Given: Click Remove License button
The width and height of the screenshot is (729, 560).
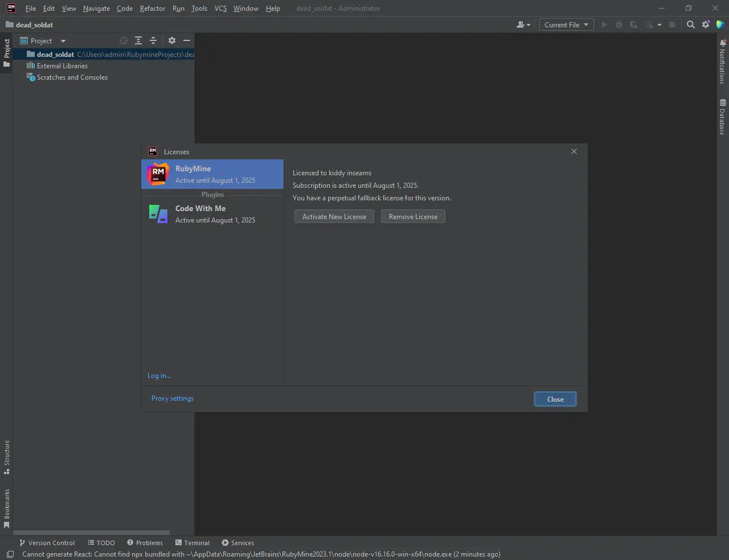Looking at the screenshot, I should tap(413, 216).
